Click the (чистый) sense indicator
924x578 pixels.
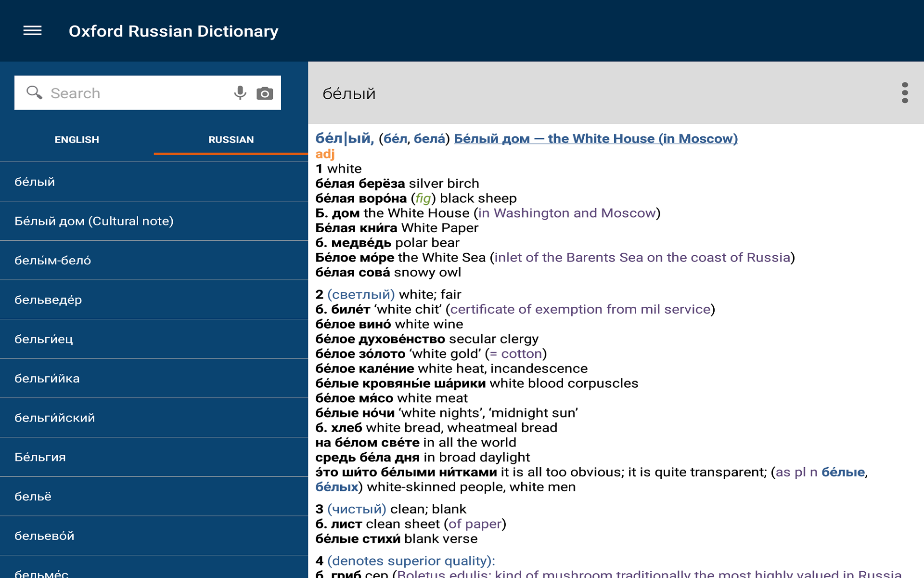357,509
